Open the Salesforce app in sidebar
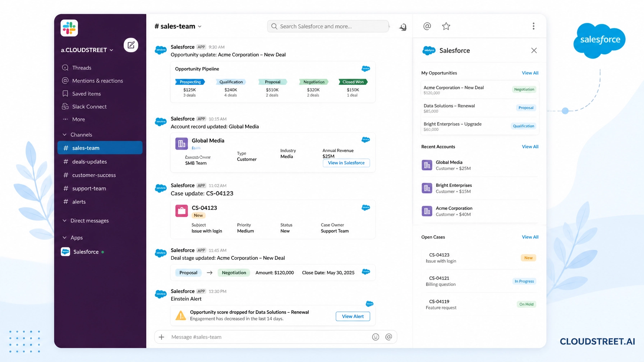Viewport: 644px width, 362px height. tap(83, 252)
